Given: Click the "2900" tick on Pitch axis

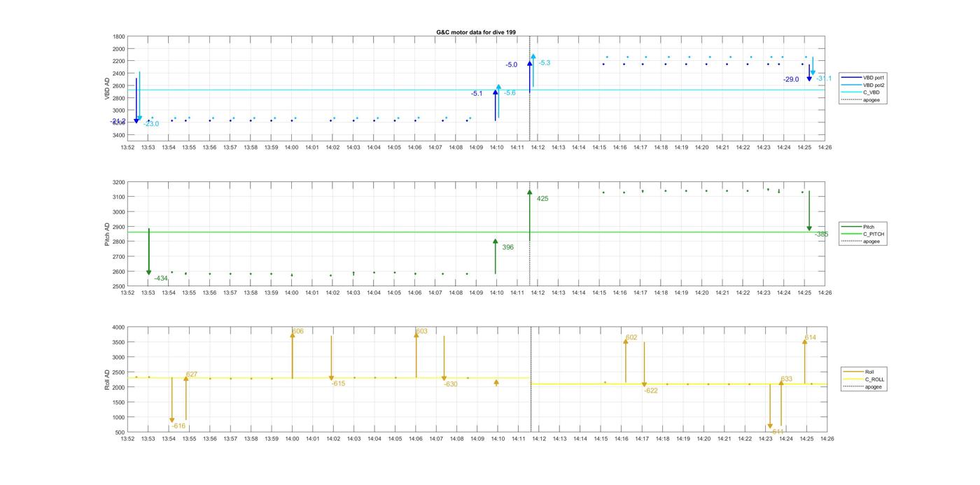Looking at the screenshot, I should pos(119,227).
